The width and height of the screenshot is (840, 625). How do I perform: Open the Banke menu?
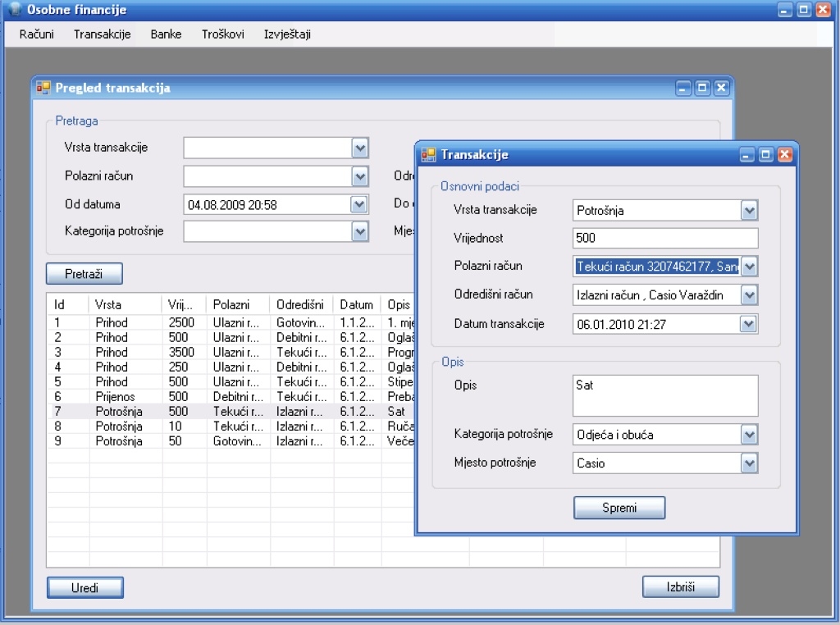click(x=166, y=34)
